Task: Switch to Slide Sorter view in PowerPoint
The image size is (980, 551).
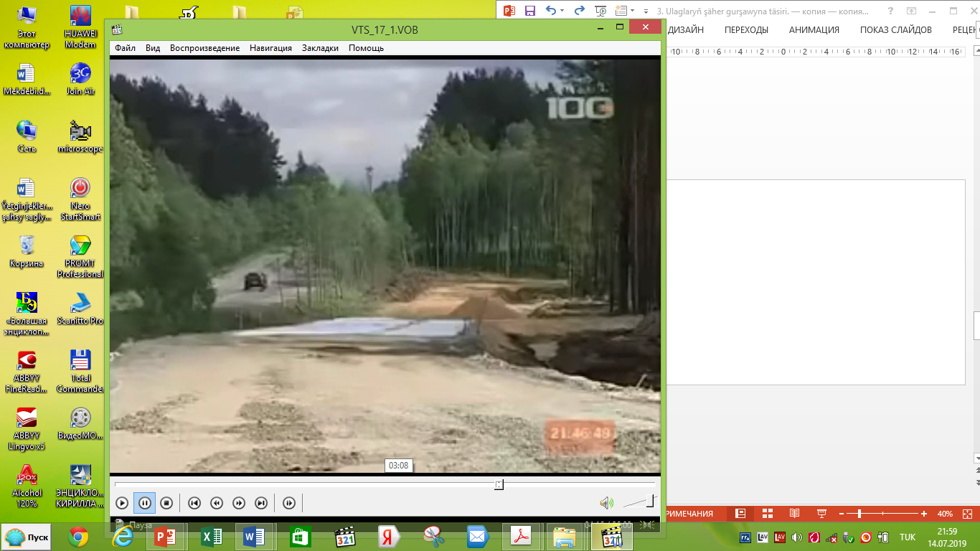Action: [x=768, y=514]
